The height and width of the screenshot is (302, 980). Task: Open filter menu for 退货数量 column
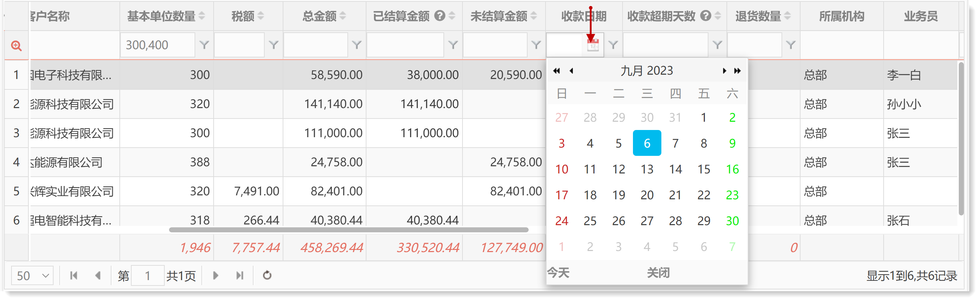pos(790,45)
